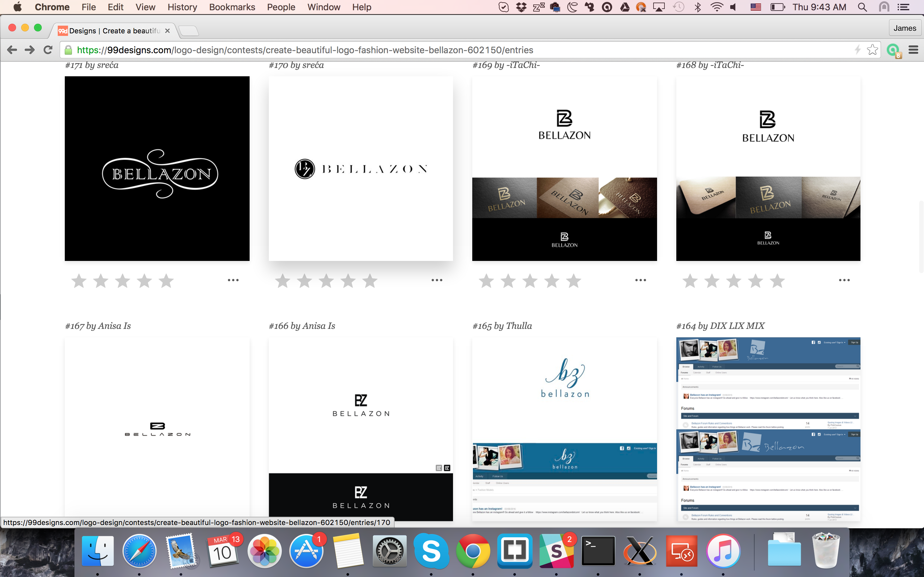
Task: Expand the three-dot menu under entry #169
Action: point(640,280)
